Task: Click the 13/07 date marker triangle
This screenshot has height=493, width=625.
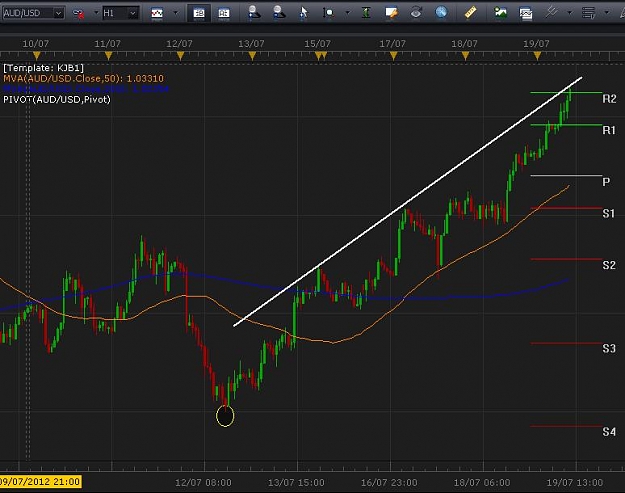Action: 252,56
